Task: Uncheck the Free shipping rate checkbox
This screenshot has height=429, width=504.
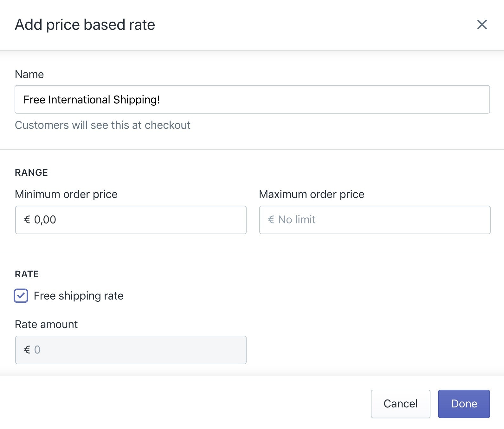Action: [21, 296]
